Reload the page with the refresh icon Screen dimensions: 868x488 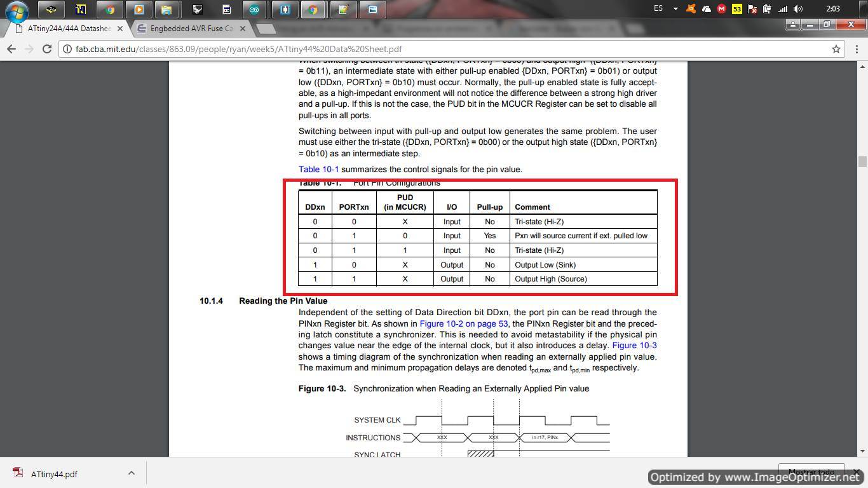(x=46, y=49)
